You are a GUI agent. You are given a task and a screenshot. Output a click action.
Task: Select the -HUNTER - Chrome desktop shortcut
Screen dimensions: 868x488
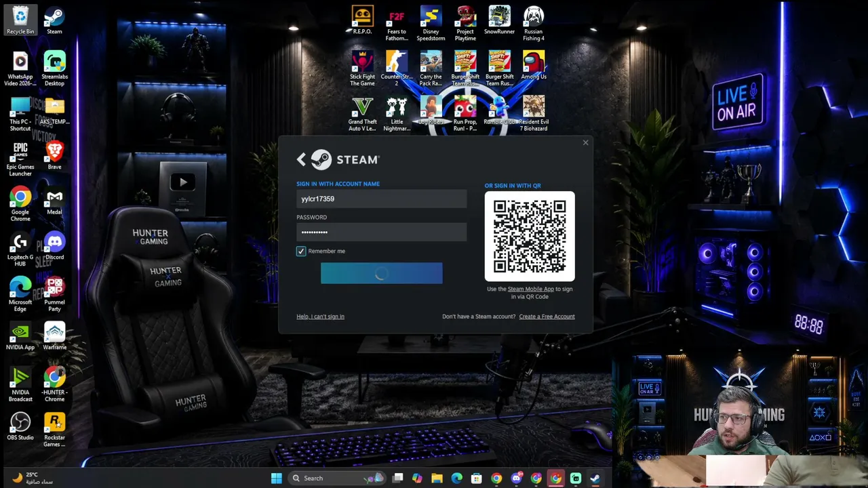point(54,384)
